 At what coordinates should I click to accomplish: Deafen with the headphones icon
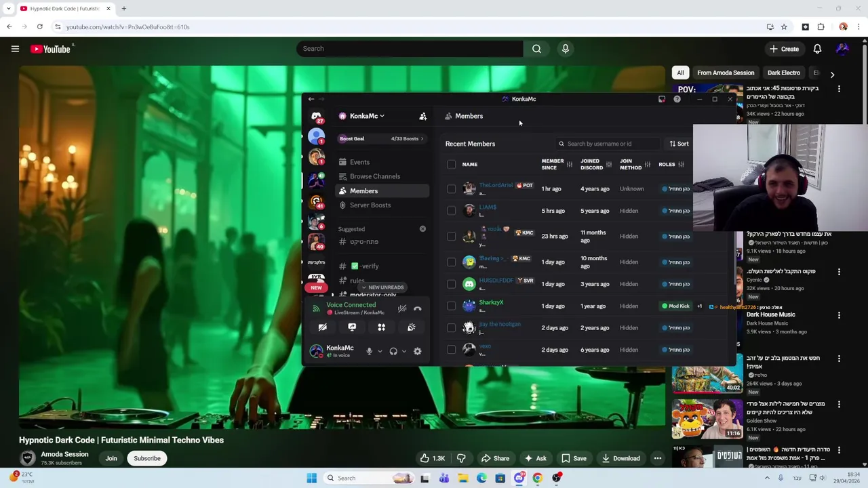(x=393, y=351)
